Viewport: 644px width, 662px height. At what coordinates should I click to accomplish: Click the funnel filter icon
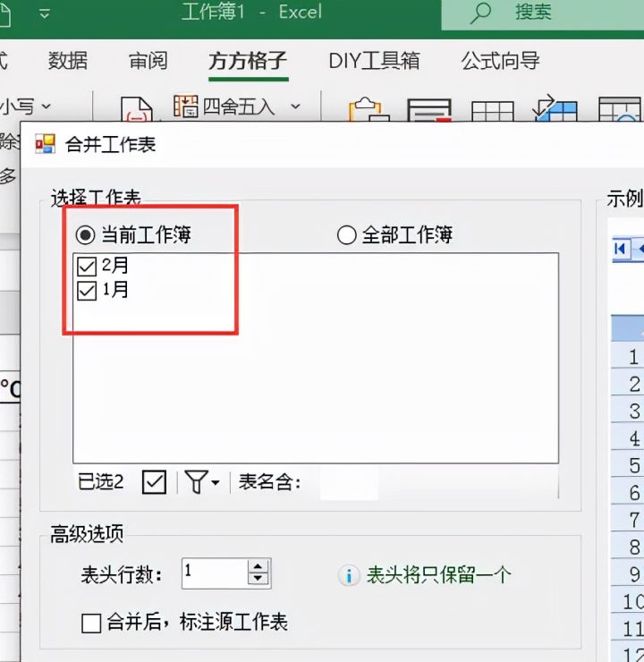[196, 481]
